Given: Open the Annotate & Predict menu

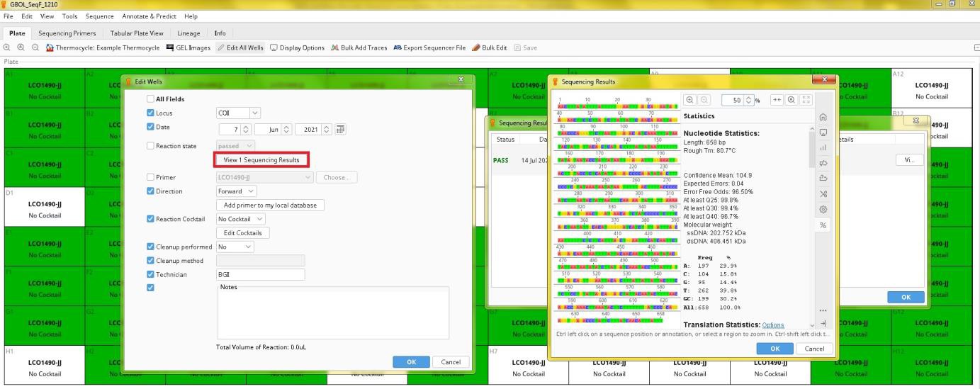Looking at the screenshot, I should click(149, 16).
